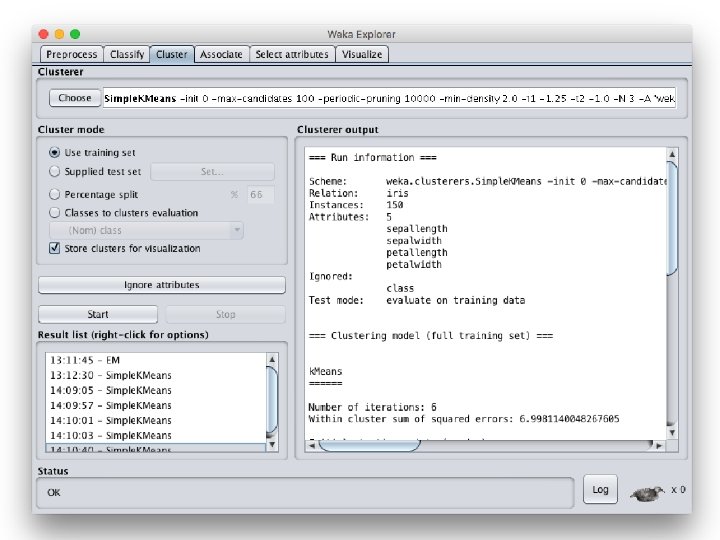Click the Choose clusterer button
The width and height of the screenshot is (720, 540).
coord(74,98)
